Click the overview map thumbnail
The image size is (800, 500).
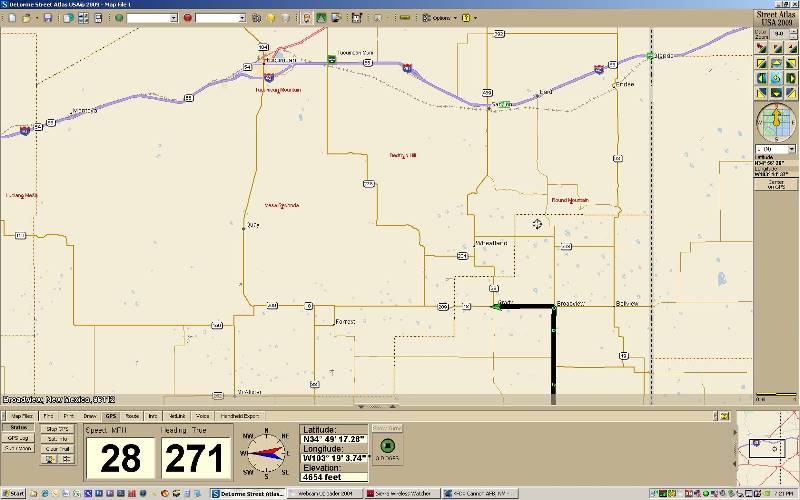click(x=768, y=448)
